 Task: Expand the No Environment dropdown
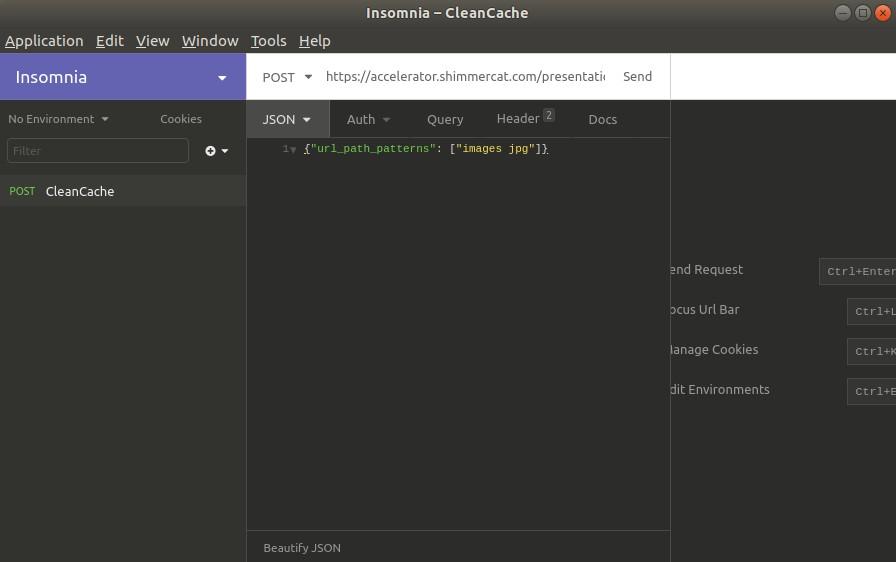pos(58,119)
